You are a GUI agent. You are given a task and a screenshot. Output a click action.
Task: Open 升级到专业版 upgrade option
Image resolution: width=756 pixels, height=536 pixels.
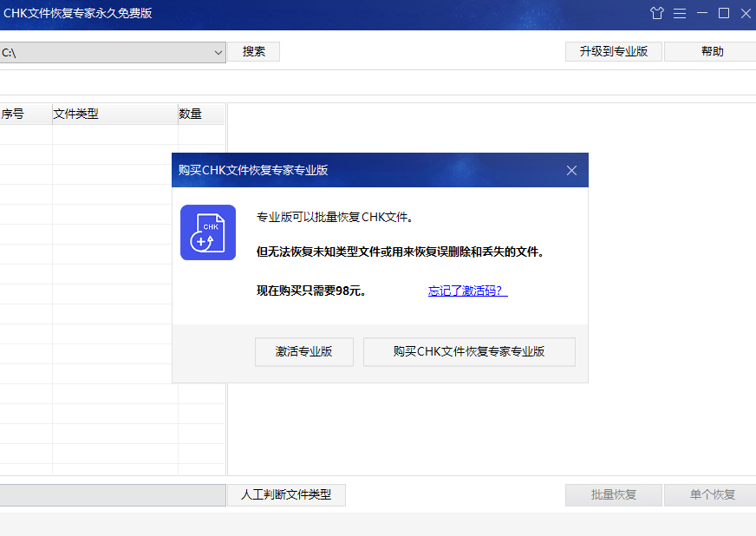point(613,51)
